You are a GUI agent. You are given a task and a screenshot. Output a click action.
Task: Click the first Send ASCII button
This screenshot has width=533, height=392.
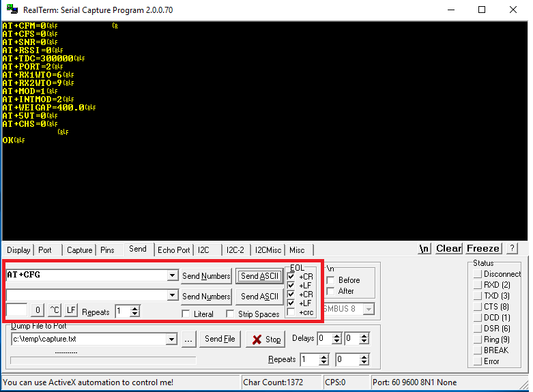pos(259,276)
